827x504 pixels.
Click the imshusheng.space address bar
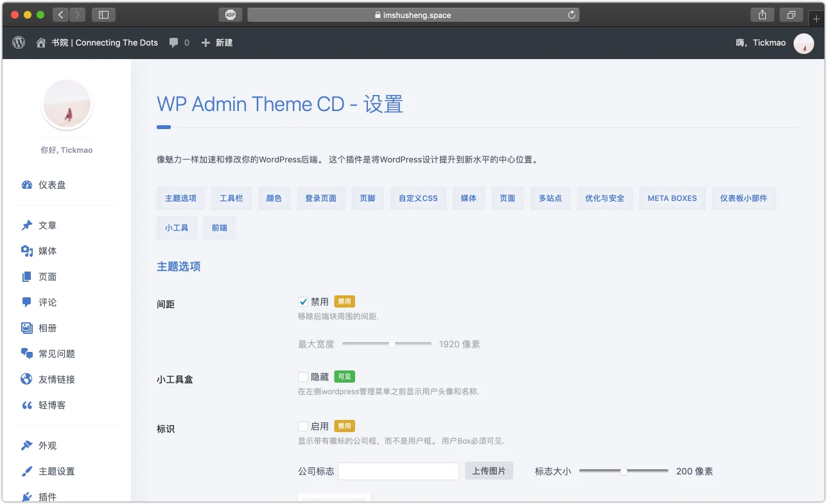(413, 15)
